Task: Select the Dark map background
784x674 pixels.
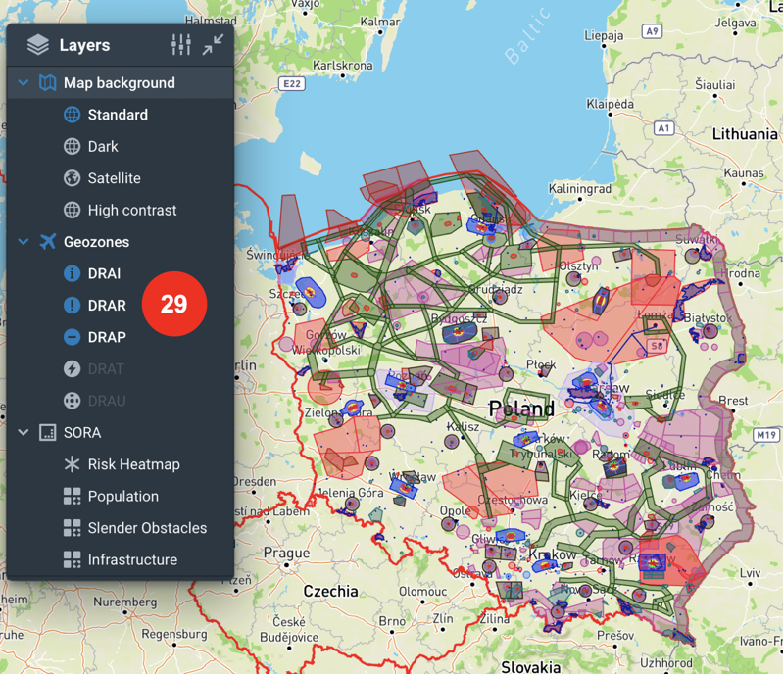Action: click(x=102, y=147)
